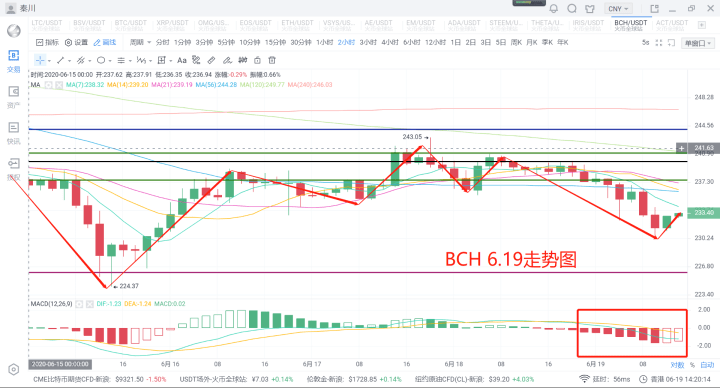This screenshot has height=388, width=720.
Task: Expand wave tool dropdown arrow
Action: 150,61
